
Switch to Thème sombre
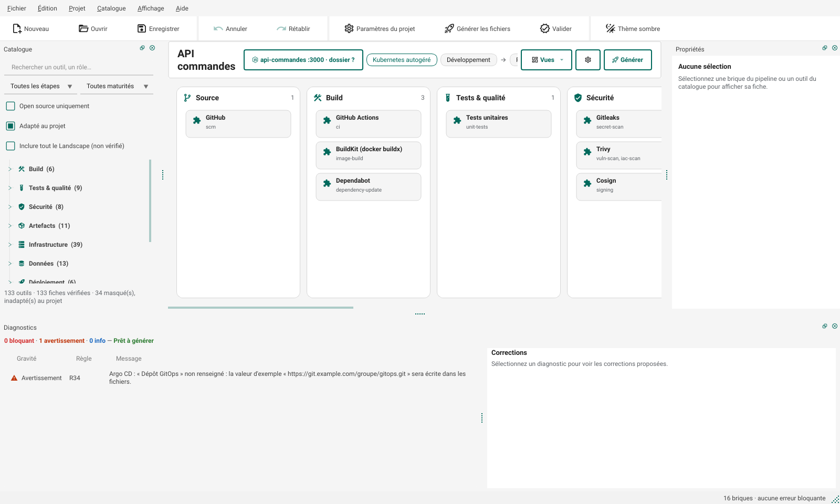click(633, 28)
